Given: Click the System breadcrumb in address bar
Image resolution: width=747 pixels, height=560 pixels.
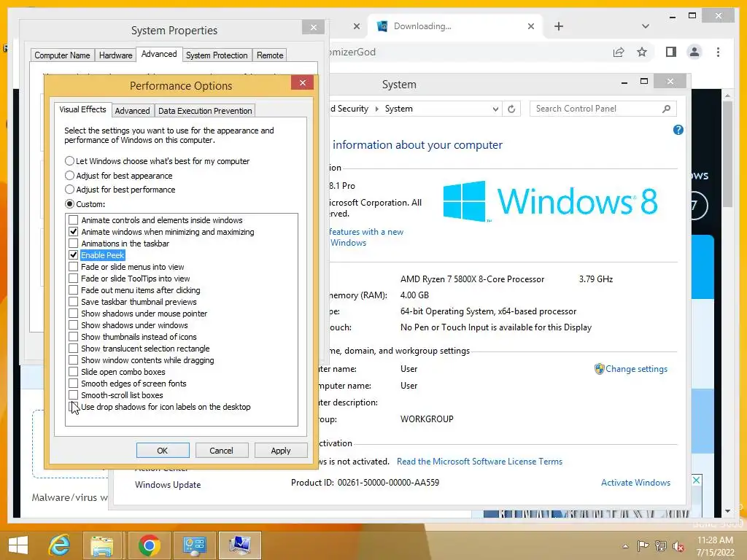Looking at the screenshot, I should 399,109.
